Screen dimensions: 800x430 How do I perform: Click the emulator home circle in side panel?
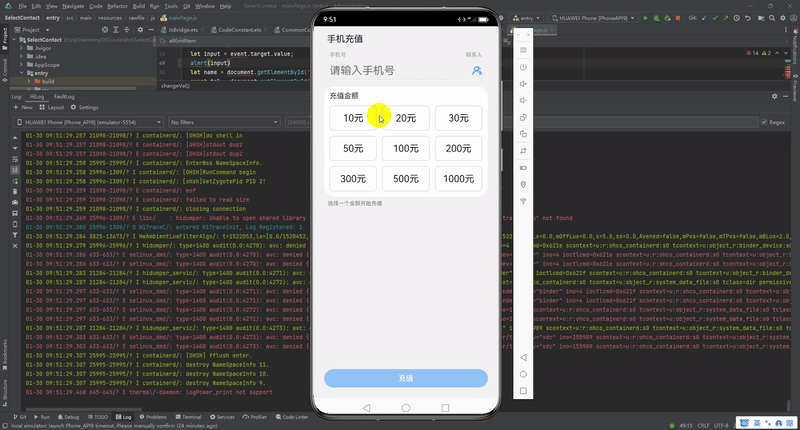tap(523, 374)
